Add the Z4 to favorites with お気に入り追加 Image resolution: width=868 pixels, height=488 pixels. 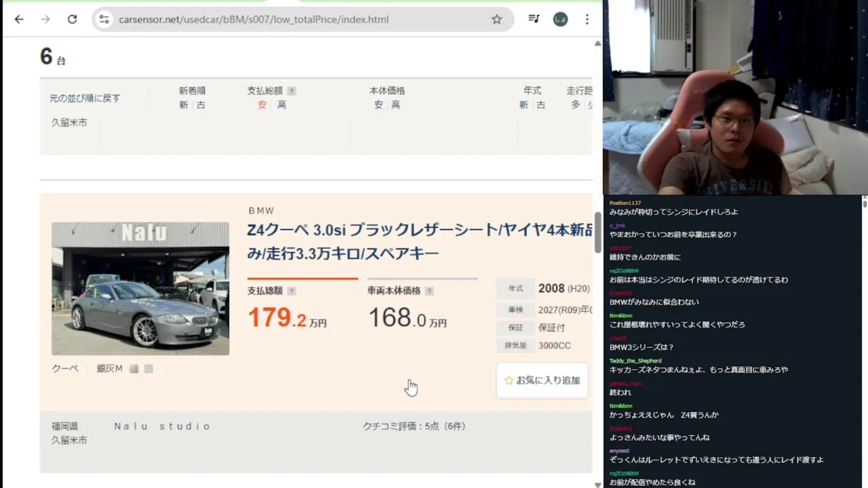coord(542,380)
